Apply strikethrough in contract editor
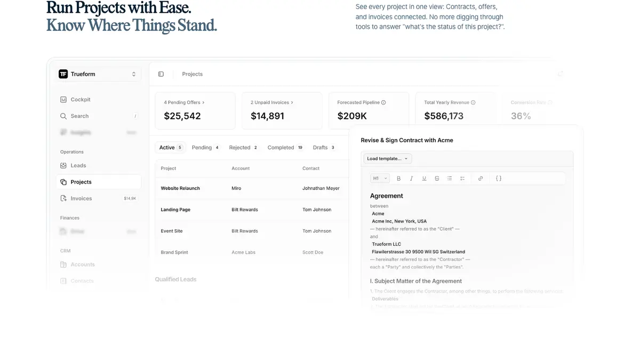The width and height of the screenshot is (640, 364). tap(437, 179)
